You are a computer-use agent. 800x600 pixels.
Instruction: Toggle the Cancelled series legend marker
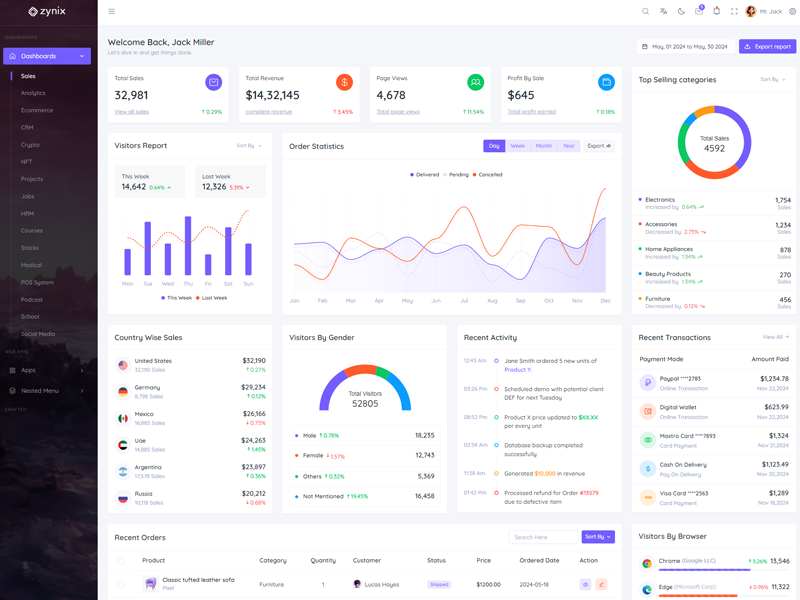pos(476,175)
